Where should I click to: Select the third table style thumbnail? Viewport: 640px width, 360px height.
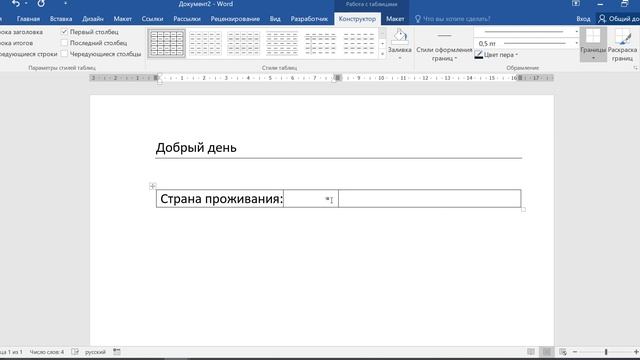click(243, 43)
